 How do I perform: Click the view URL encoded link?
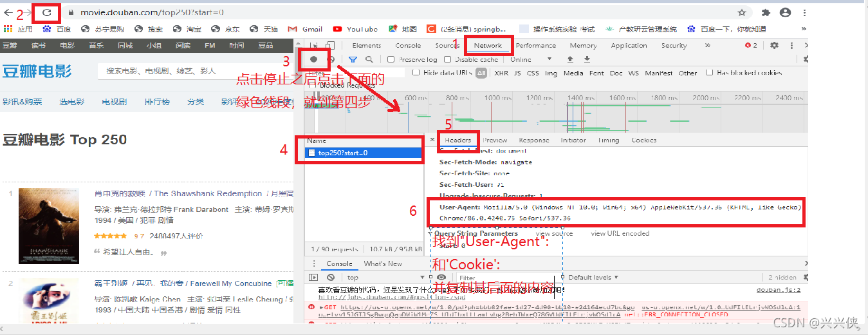(620, 233)
